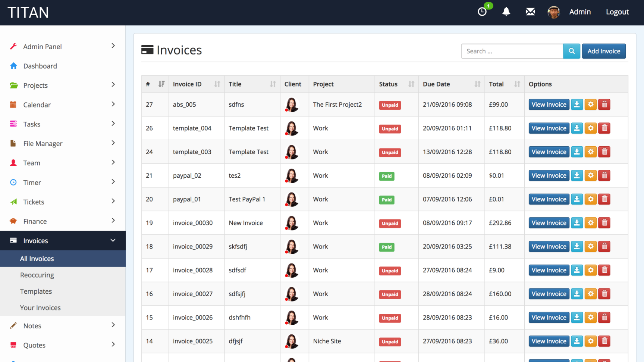The image size is (644, 362).
Task: Expand the File Manager chevron
Action: pyautogui.click(x=113, y=143)
